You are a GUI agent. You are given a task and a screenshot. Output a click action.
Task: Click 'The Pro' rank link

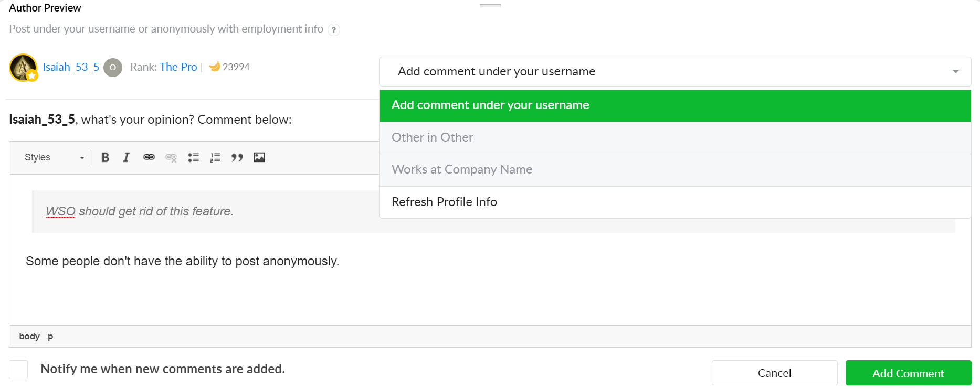(x=178, y=67)
